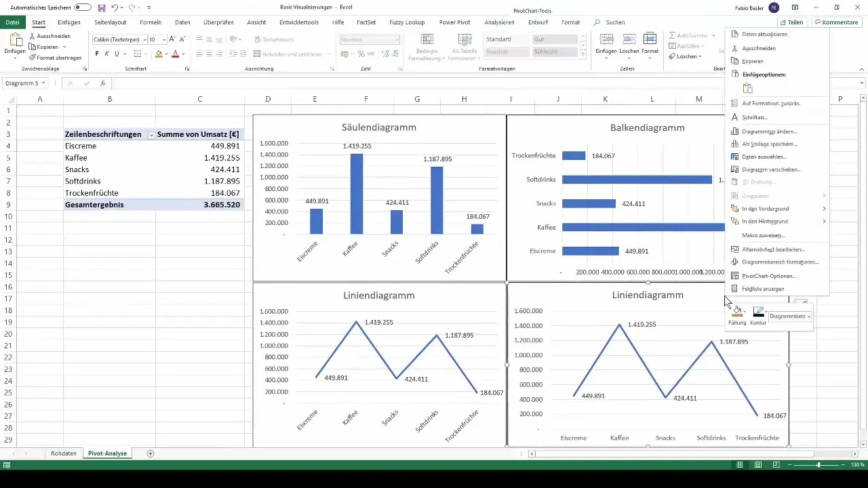Click the page layout view icon in status bar

pos(758,465)
